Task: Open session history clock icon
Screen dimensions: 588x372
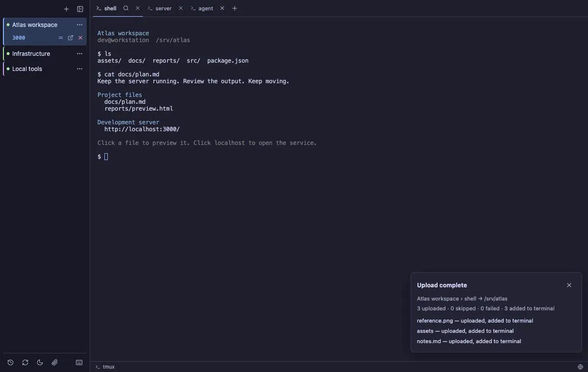Action: pos(10,363)
